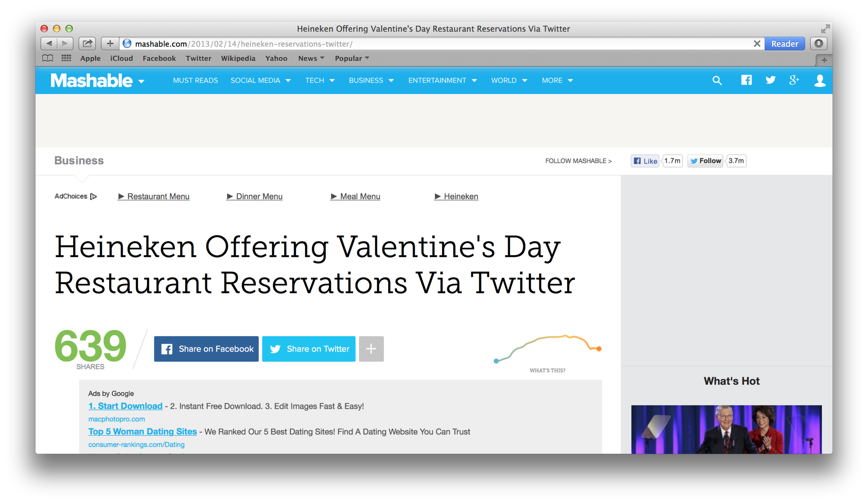Click the Facebook Like button
Screen dimensions: 868x503
pyautogui.click(x=645, y=161)
